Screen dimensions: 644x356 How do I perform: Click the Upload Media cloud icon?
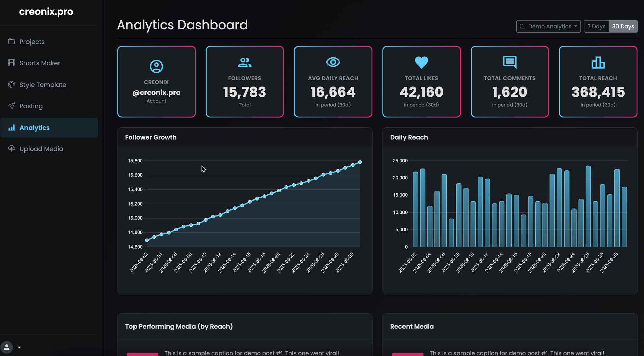12,149
